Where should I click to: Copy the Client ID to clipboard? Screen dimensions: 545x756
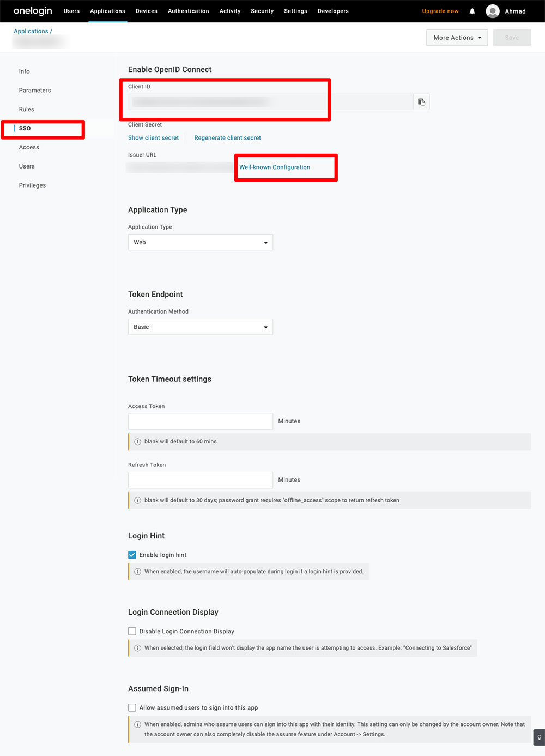(x=421, y=102)
